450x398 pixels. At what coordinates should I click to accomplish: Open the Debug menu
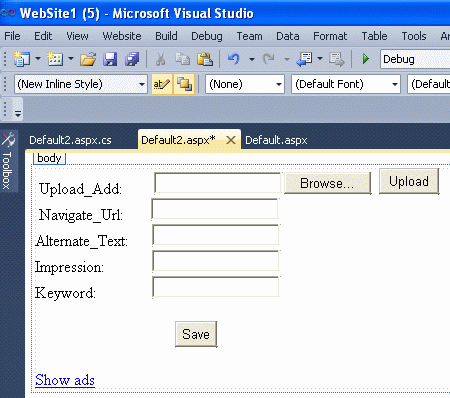[x=207, y=36]
